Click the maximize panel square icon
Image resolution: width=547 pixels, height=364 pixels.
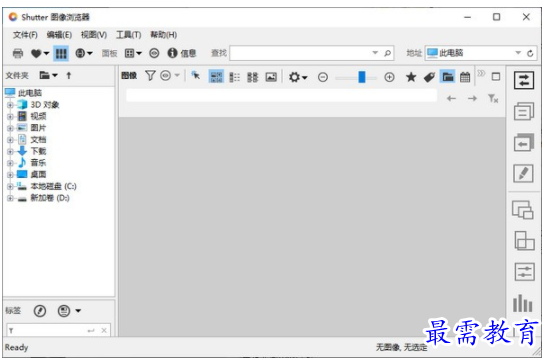[496, 76]
